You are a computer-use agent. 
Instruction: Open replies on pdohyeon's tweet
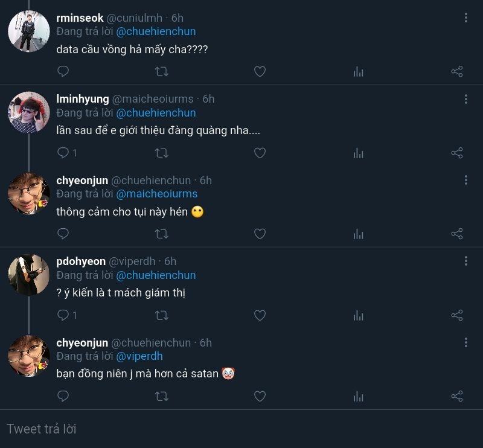63,315
